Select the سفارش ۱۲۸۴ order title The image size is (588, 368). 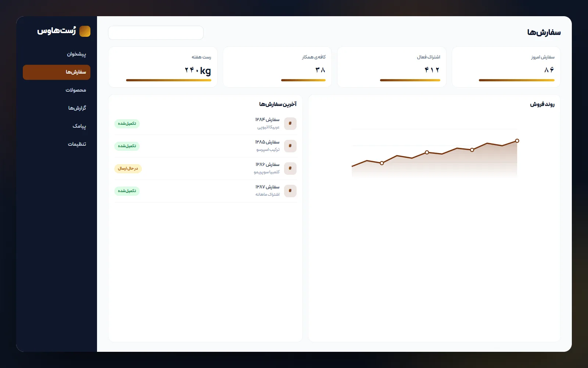268,120
